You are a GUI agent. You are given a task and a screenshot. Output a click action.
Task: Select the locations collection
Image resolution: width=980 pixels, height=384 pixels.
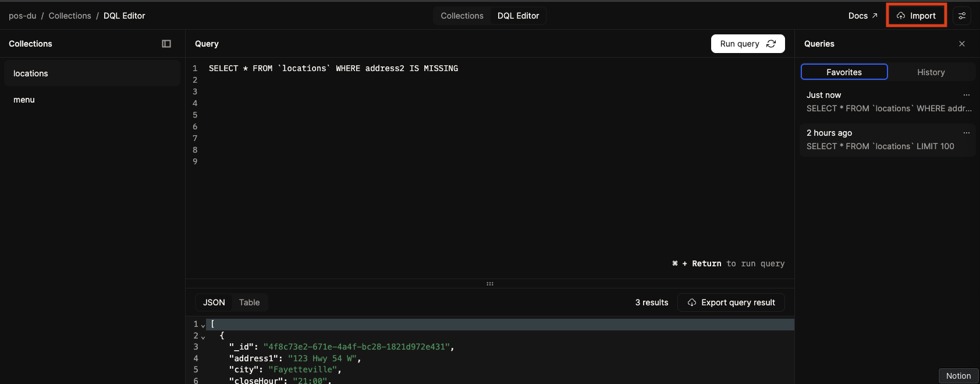click(x=92, y=73)
